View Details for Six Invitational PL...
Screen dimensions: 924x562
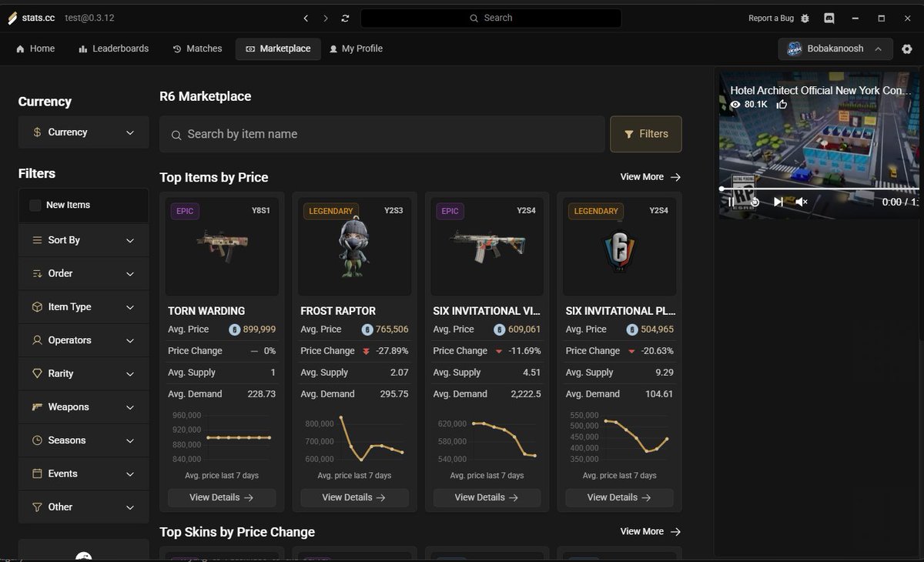pyautogui.click(x=619, y=497)
